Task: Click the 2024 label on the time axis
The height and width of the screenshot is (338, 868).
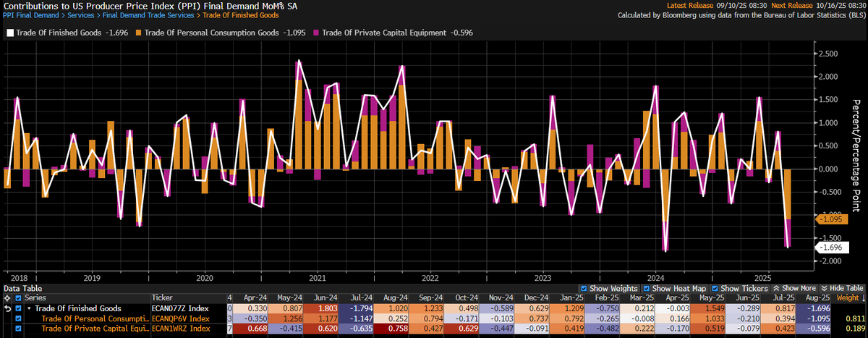Action: (655, 277)
